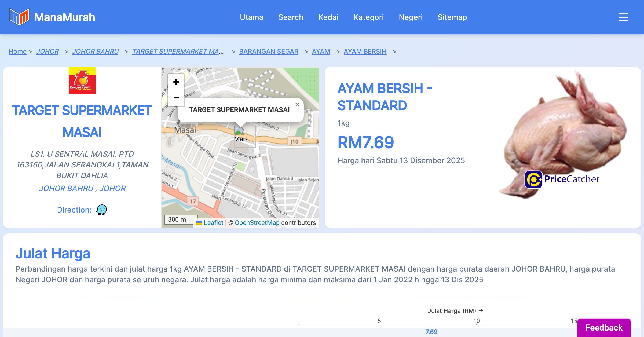Open the Utama menu item
Image resolution: width=644 pixels, height=337 pixels.
click(x=251, y=17)
